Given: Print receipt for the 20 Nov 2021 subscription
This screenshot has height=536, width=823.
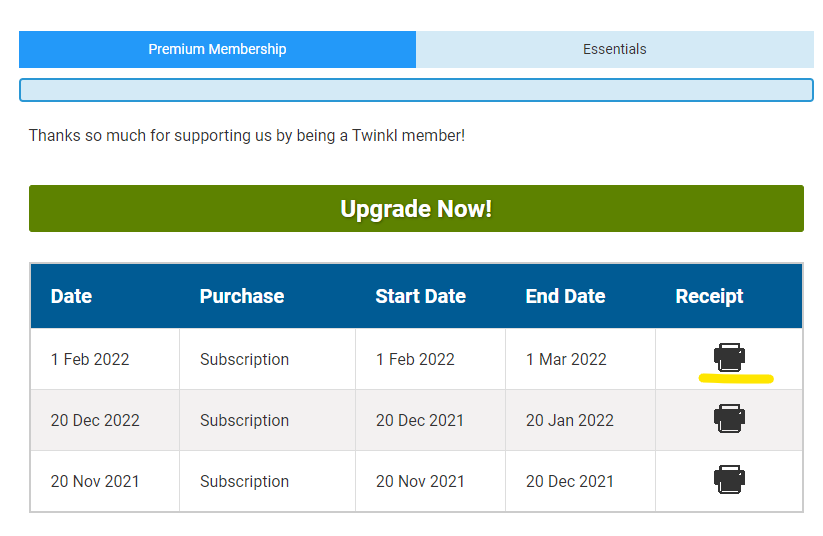Looking at the screenshot, I should click(729, 479).
